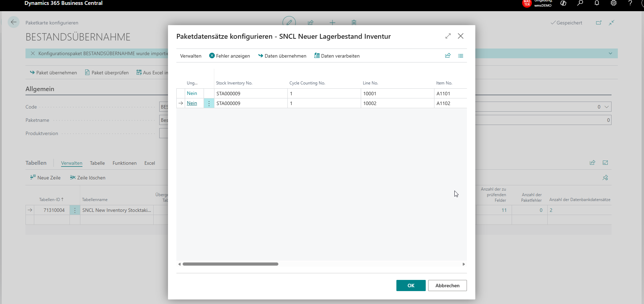Click the edit pencil icon in page header

click(289, 22)
